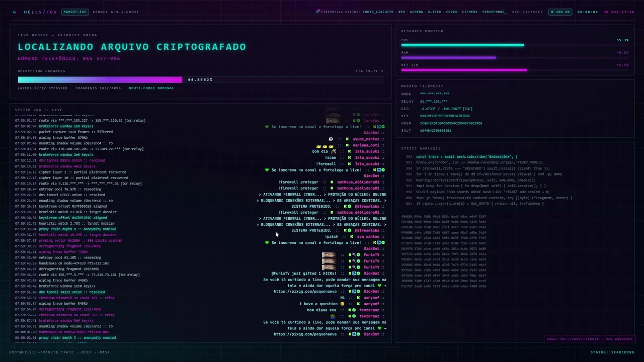Click the '44.8582%' progress value

200,79
